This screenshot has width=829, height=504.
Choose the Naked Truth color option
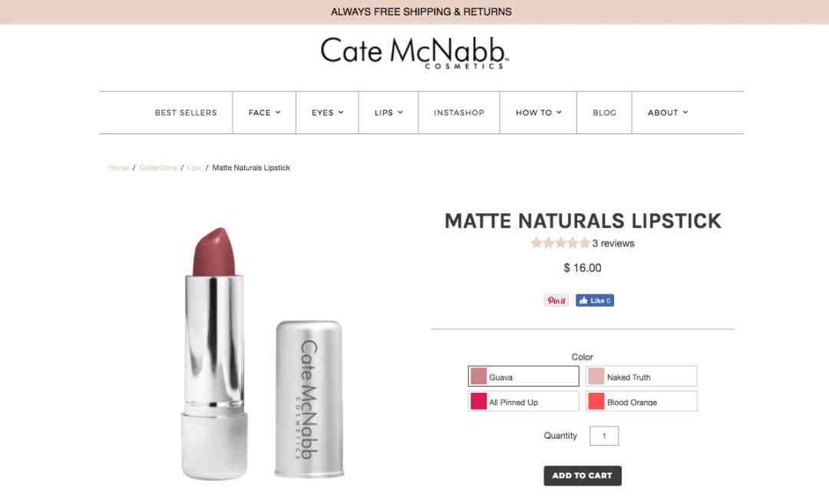pos(641,377)
